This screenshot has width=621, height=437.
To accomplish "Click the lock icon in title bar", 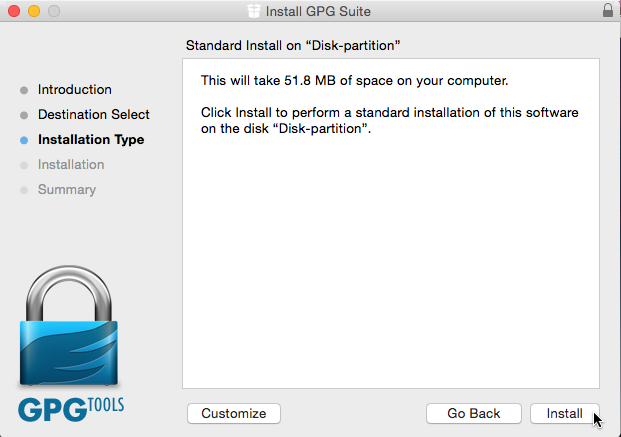I will pos(608,11).
